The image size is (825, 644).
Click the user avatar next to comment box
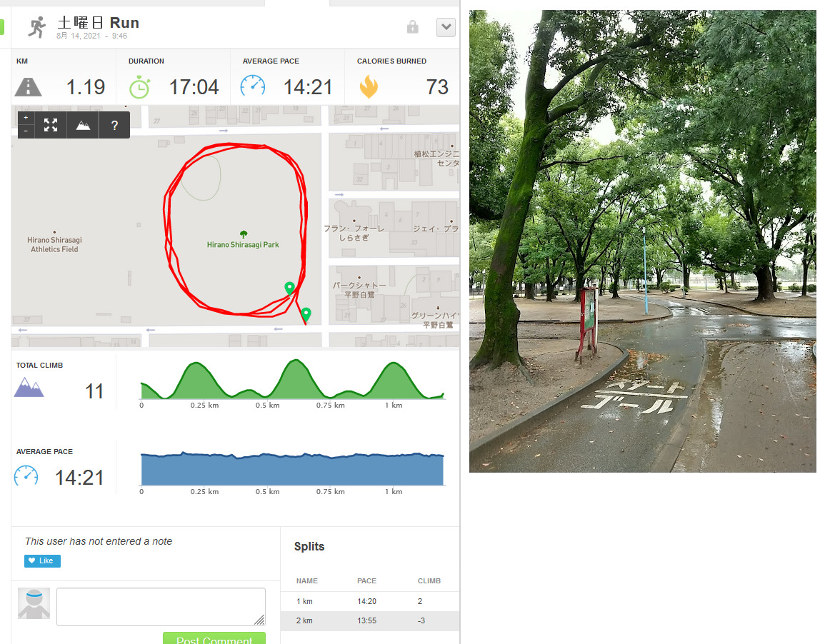coord(34,603)
